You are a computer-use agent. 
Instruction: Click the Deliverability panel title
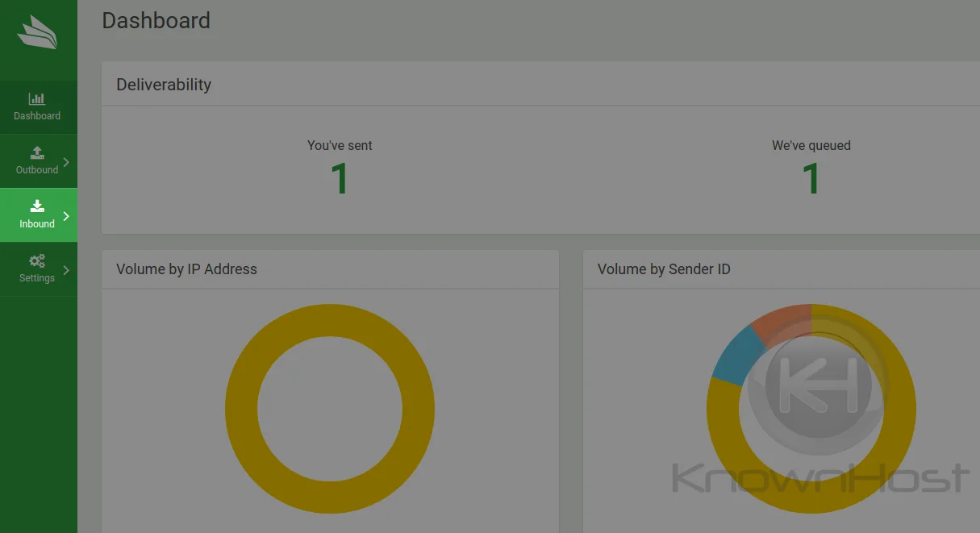(164, 85)
